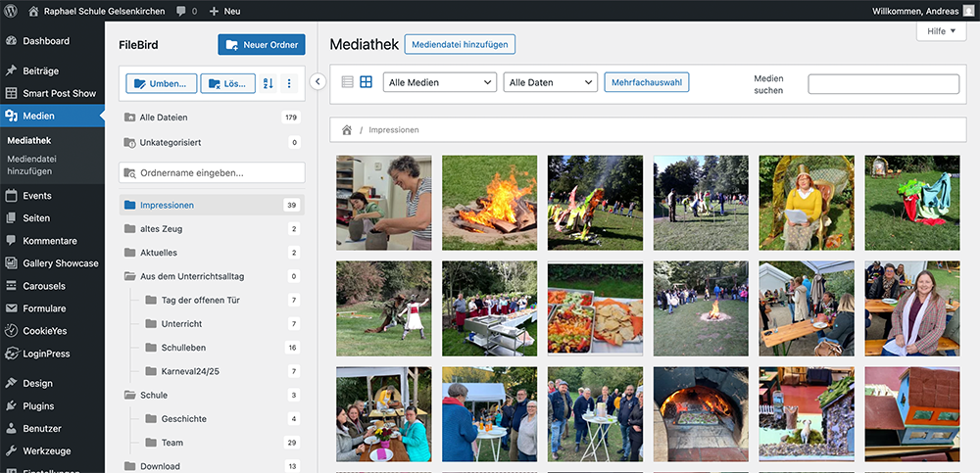Select the Geschichte folder
Viewport: 980px width, 473px height.
point(221,418)
